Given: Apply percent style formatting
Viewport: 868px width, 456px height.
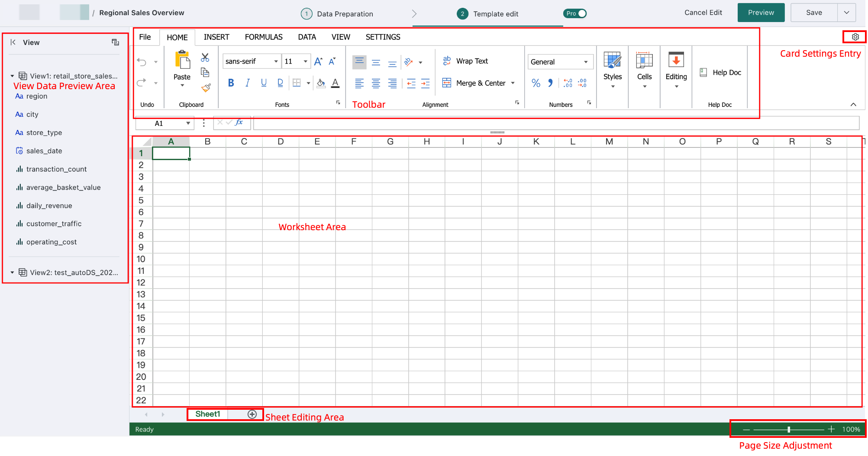Looking at the screenshot, I should point(536,83).
